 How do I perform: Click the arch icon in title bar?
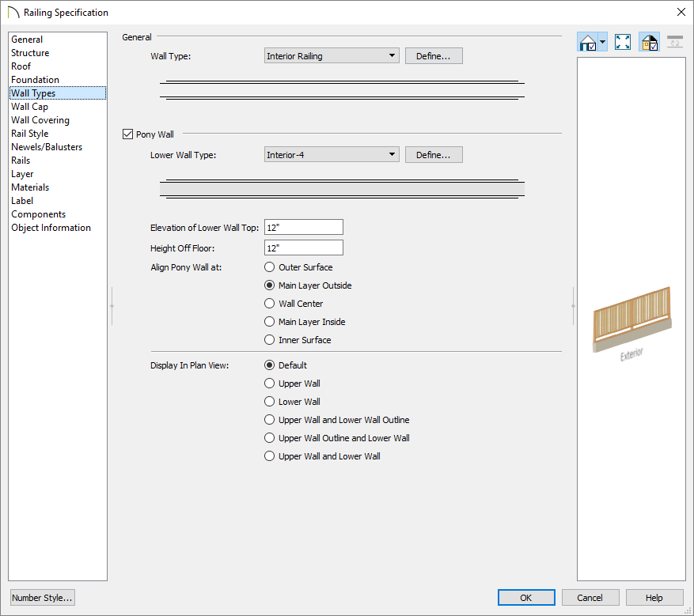[13, 13]
